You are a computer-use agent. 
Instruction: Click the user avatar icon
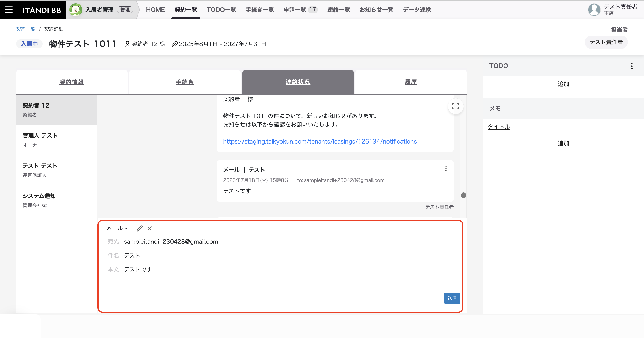(594, 10)
